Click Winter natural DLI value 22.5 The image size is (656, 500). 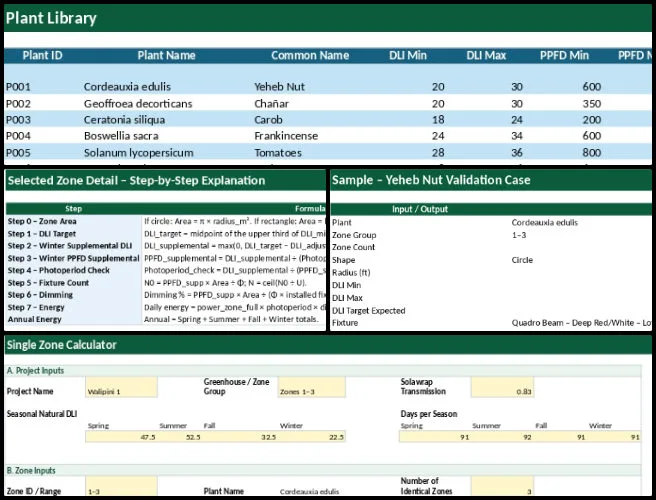pos(336,437)
